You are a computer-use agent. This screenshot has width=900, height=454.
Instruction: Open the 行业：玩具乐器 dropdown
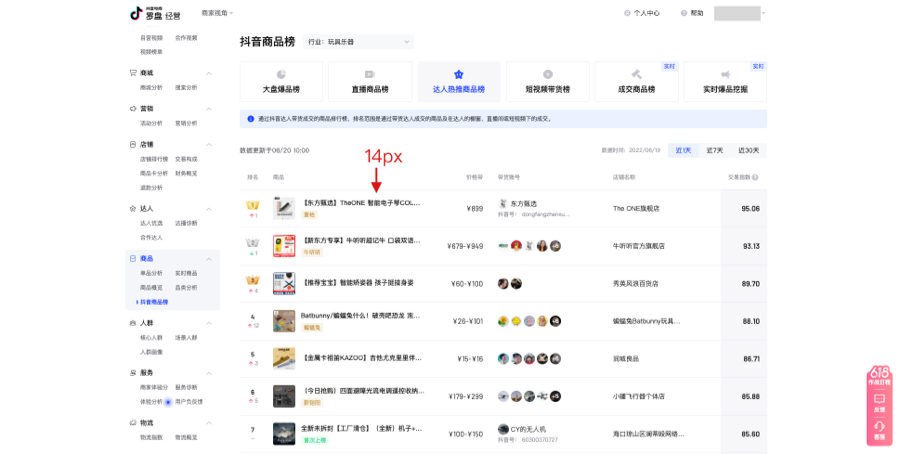click(358, 42)
